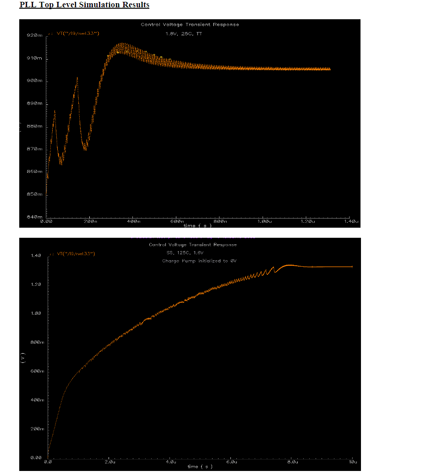Click the top plot time ( s ) axis label
This screenshot has height=476, width=448.
coord(197,225)
